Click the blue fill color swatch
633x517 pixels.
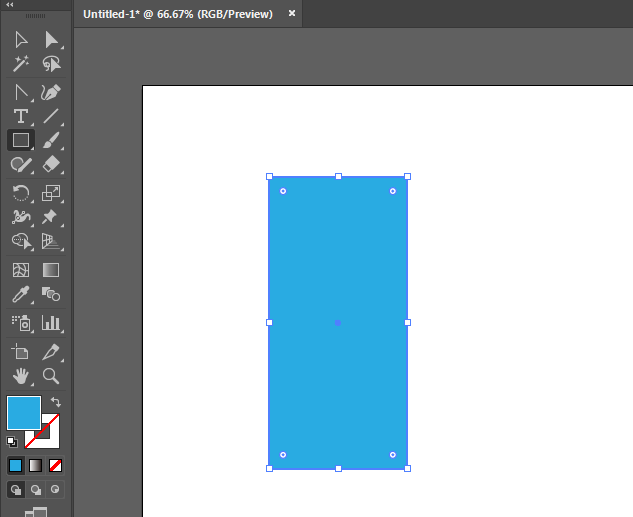pos(24,412)
